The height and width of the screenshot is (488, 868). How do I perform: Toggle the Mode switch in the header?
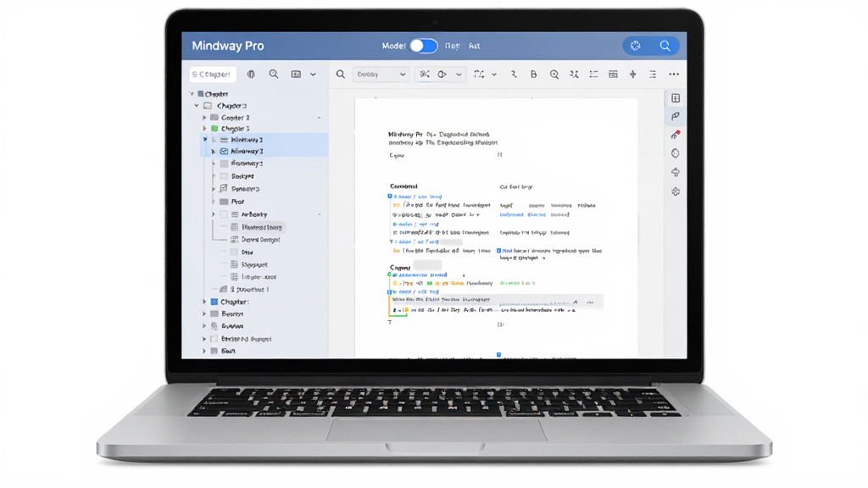tap(424, 46)
